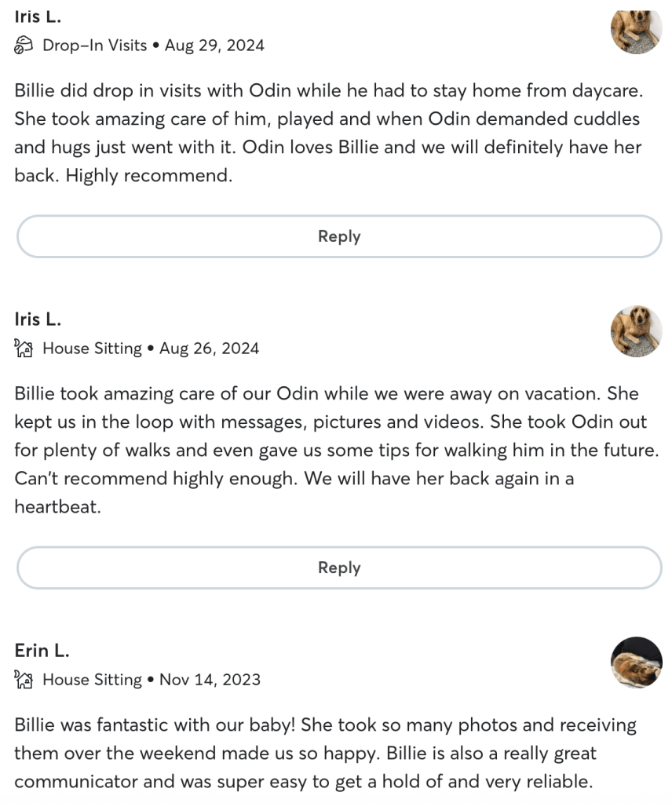
Task: Click the Aug 26, 2024 review date
Action: 209,349
